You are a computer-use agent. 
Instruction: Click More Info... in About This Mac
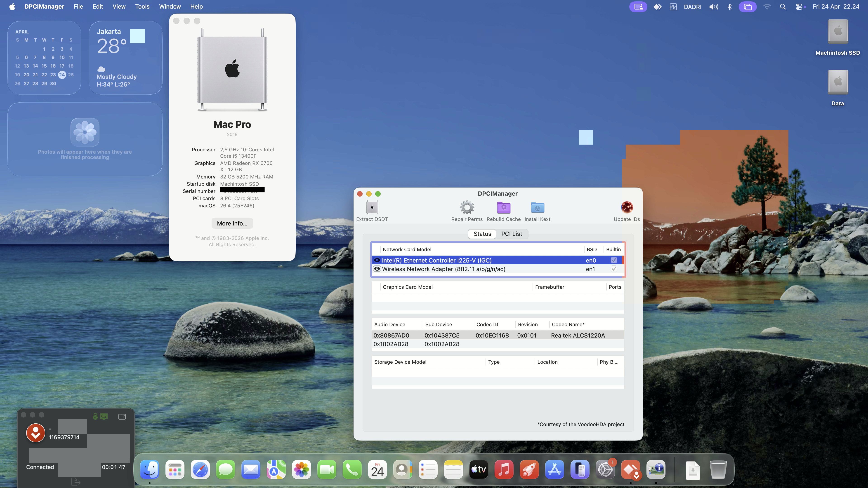pyautogui.click(x=232, y=223)
